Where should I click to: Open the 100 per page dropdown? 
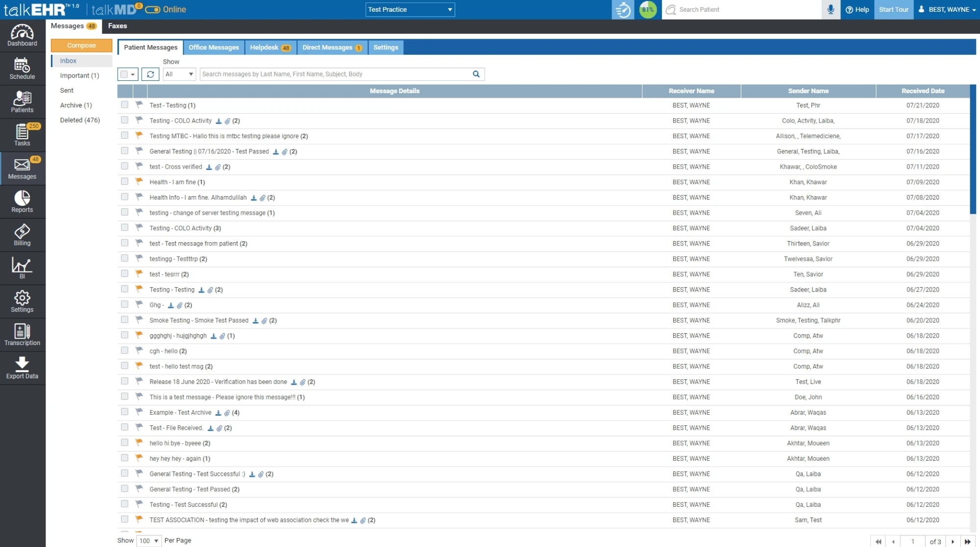(149, 541)
